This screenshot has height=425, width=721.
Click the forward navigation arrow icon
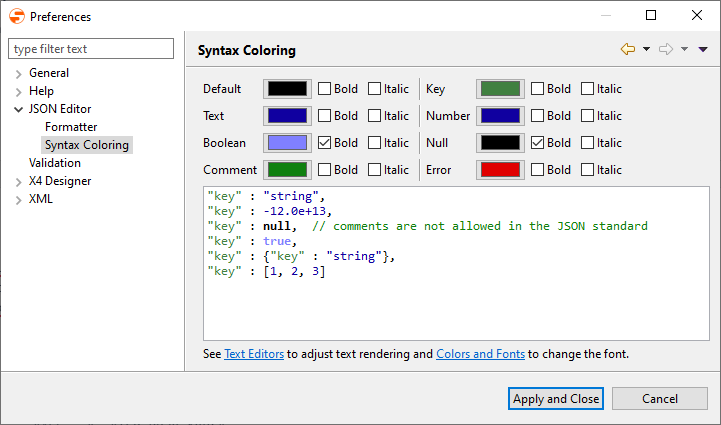point(666,49)
